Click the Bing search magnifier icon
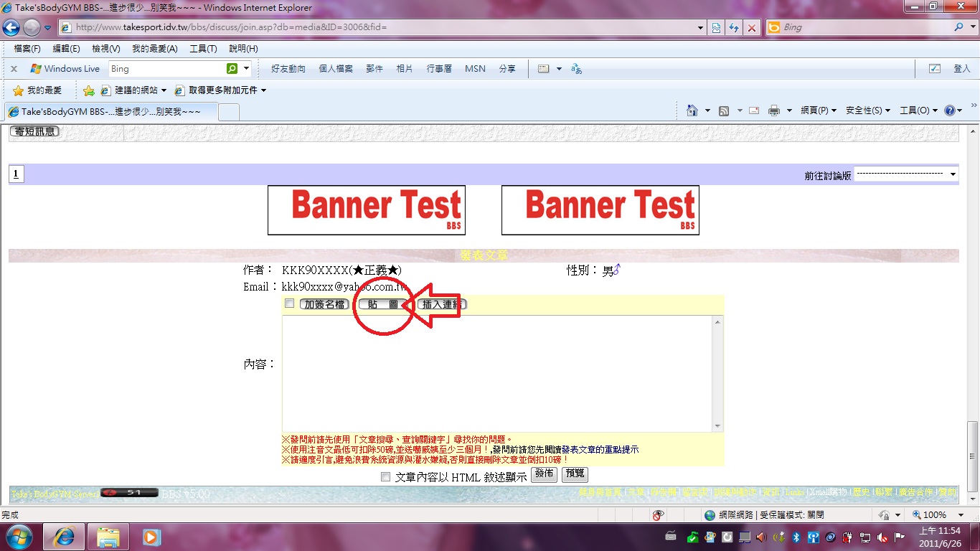980x551 pixels. click(x=960, y=27)
